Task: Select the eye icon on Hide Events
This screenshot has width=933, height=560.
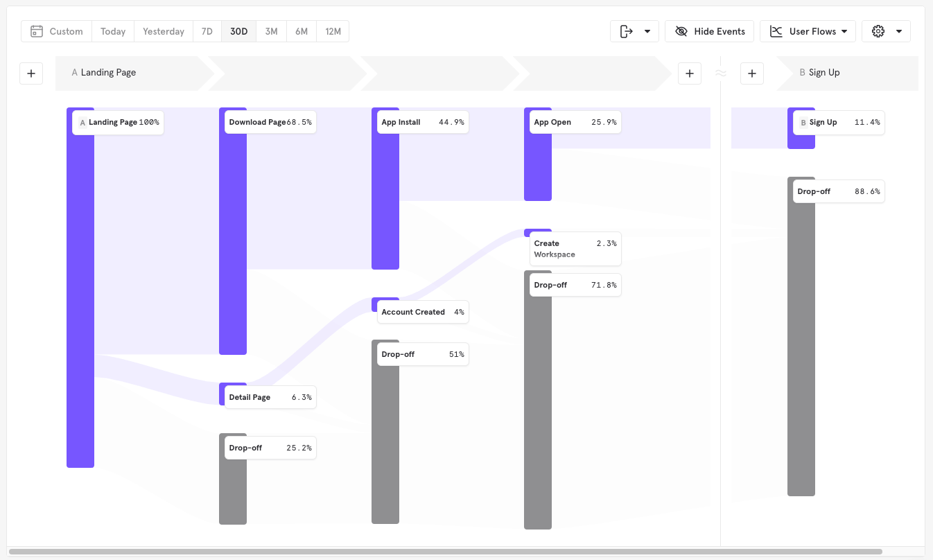Action: point(680,30)
